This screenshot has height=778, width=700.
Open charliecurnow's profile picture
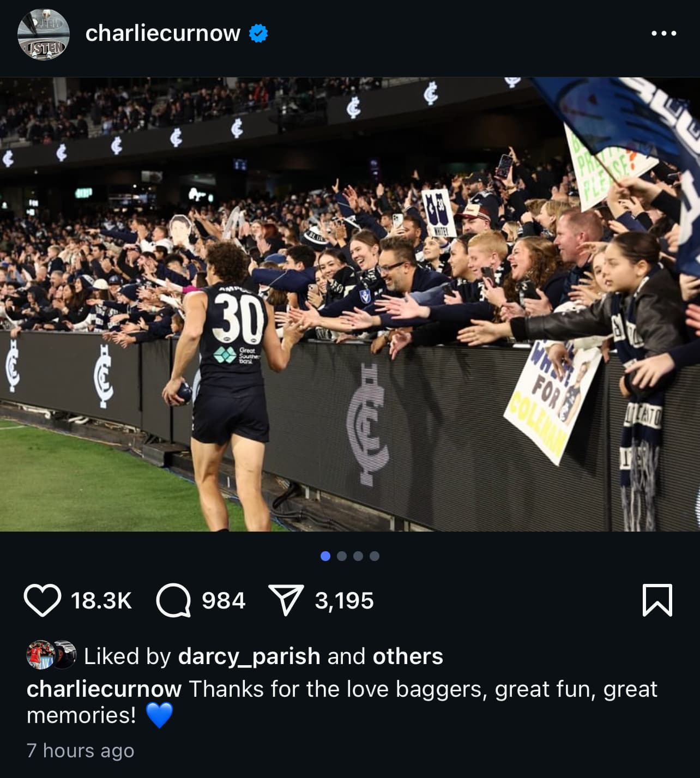pyautogui.click(x=44, y=34)
